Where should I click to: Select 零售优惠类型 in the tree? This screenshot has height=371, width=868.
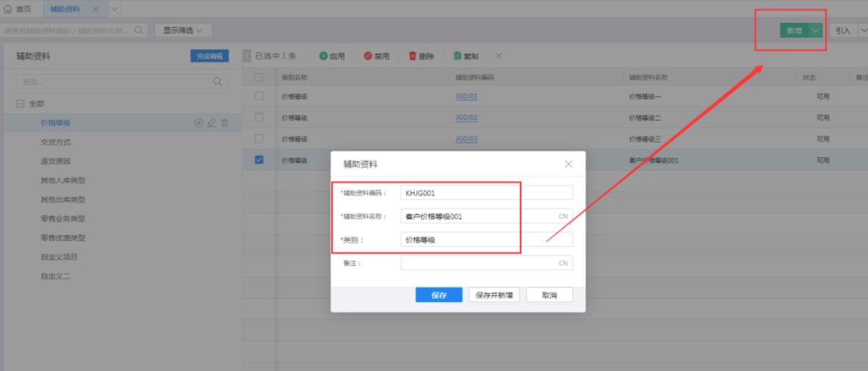tap(63, 237)
